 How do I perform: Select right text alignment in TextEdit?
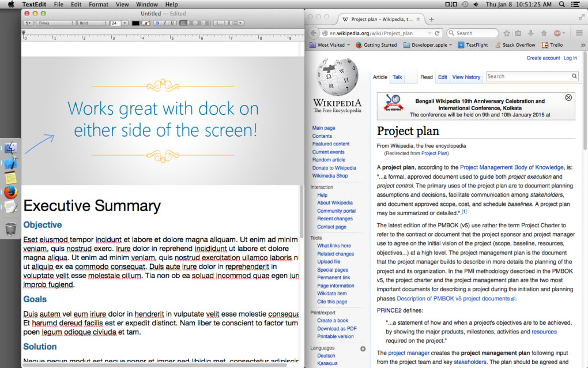199,23
